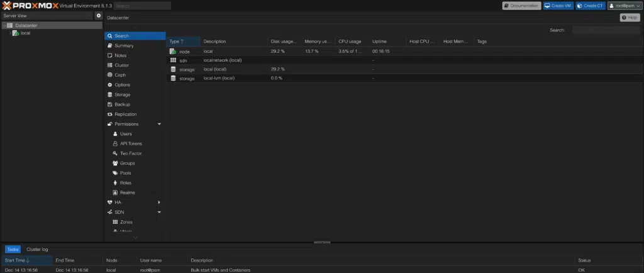The image size is (644, 273).
Task: Click the SDN network icon in sidebar
Action: (x=109, y=212)
